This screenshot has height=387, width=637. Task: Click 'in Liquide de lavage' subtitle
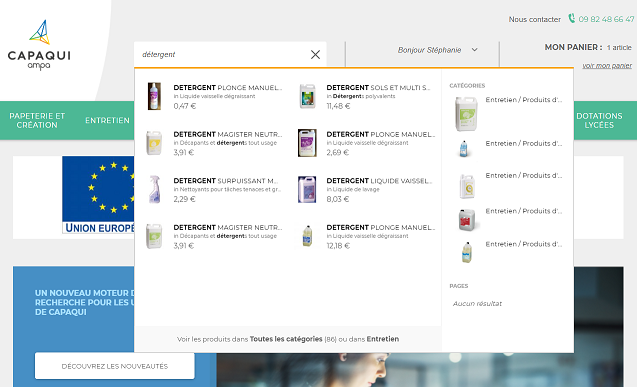point(353,190)
